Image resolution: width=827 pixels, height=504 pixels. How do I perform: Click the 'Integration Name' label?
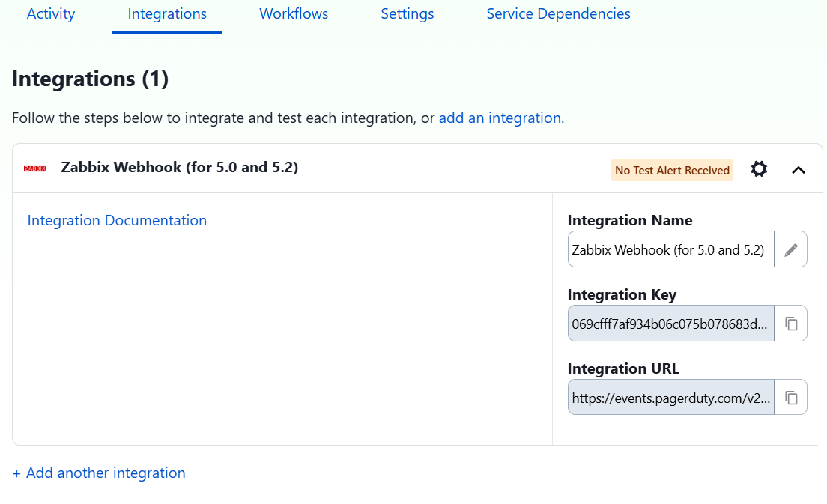pyautogui.click(x=630, y=220)
